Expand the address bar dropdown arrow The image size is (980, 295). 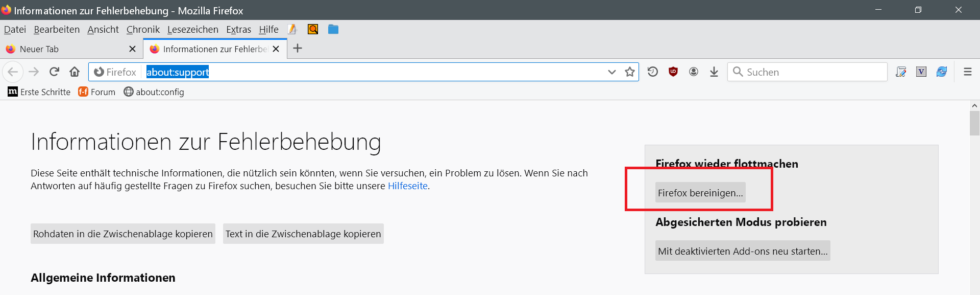point(612,72)
